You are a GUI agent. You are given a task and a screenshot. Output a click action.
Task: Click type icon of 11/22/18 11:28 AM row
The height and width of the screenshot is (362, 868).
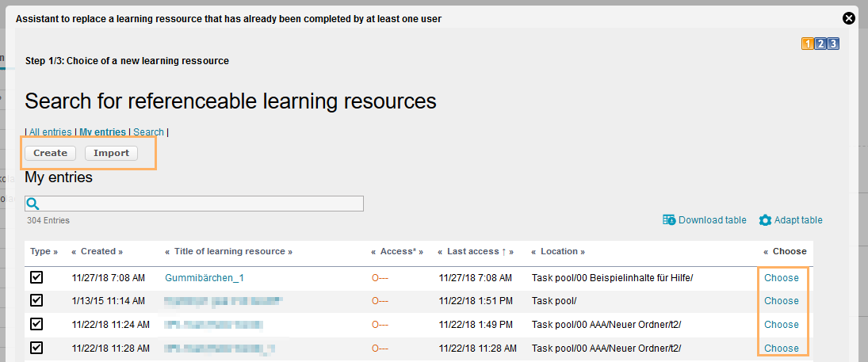[36, 348]
